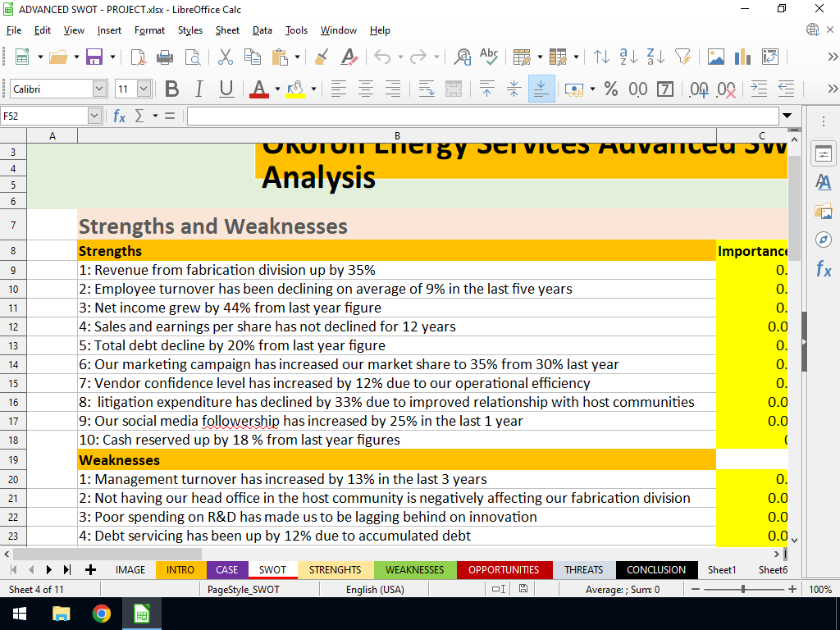Click the Save document icon
Screen dimensions: 840x630
pyautogui.click(x=94, y=57)
